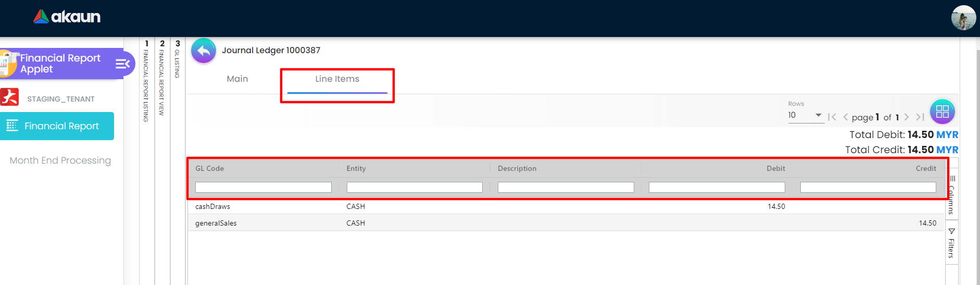Open the grid view toggle button
This screenshot has width=980, height=285.
coord(942,111)
